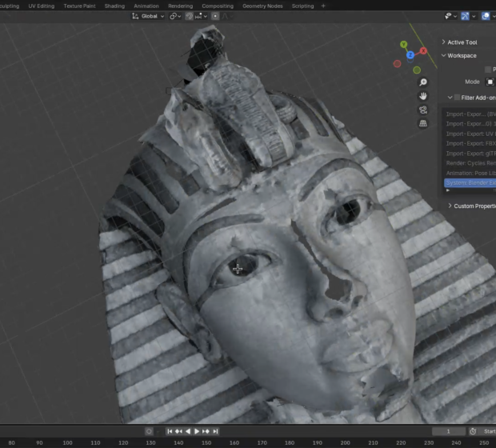Image resolution: width=496 pixels, height=448 pixels.
Task: Select 'Import-Export: UV' add-on row
Action: [470, 134]
